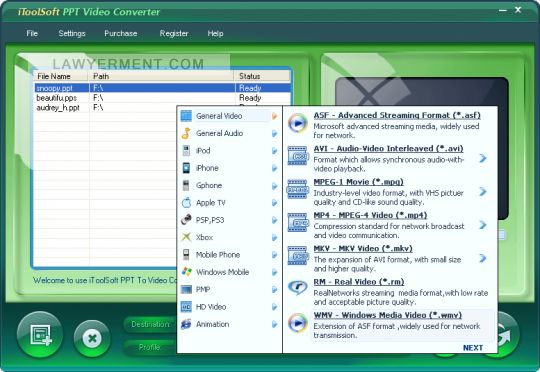Click the Windows Mobile flag icon
Screen dimensions: 540x372
click(x=186, y=272)
